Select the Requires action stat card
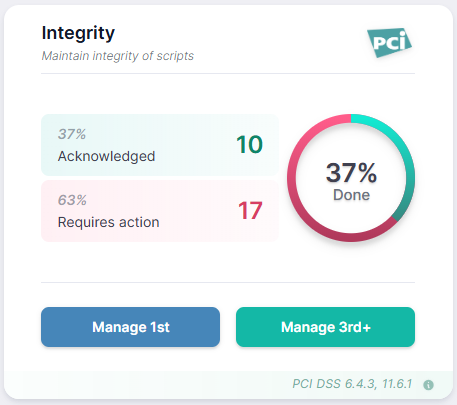The image size is (457, 405). [160, 211]
